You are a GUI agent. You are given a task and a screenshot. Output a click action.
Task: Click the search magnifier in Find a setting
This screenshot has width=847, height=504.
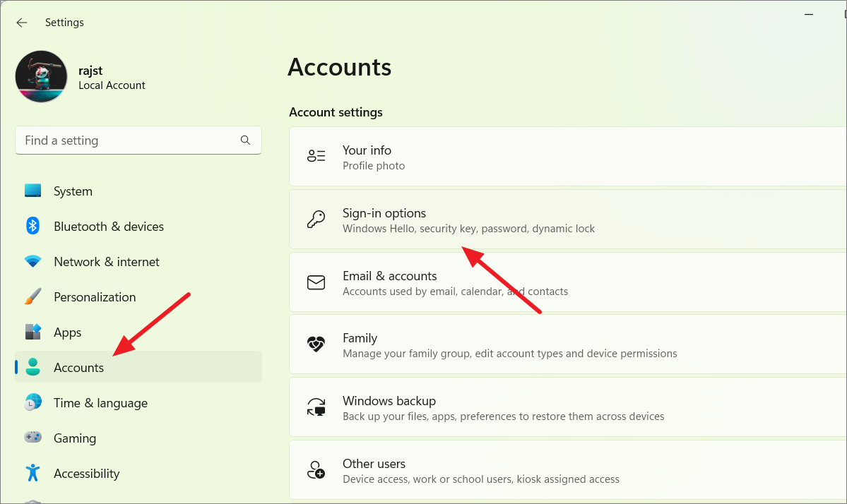[245, 140]
